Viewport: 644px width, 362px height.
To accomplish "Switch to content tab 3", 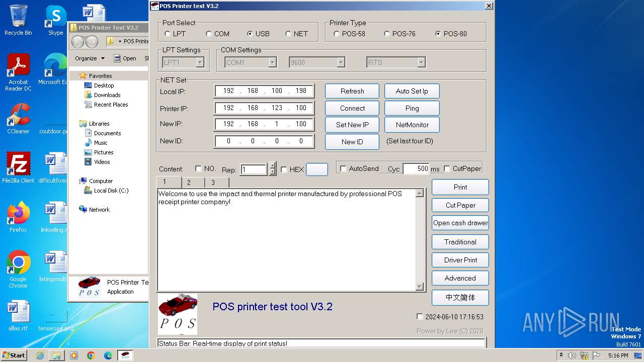I will [217, 183].
